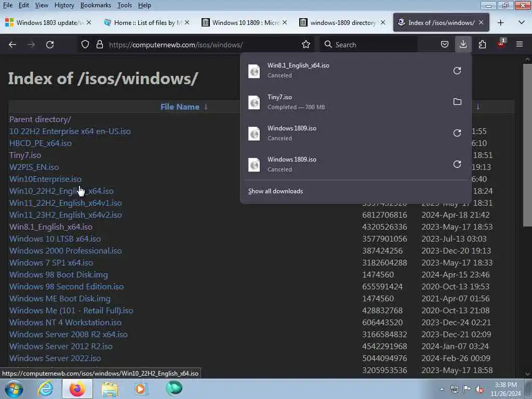Download Windows ME Boot Disk.img

coord(60,299)
